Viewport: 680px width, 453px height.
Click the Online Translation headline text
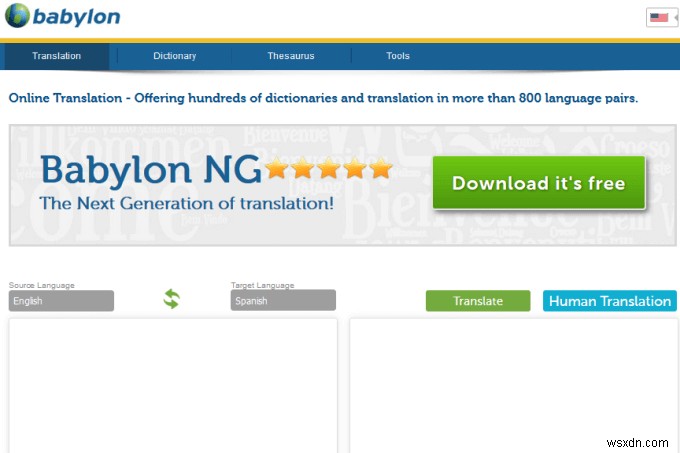(x=323, y=98)
